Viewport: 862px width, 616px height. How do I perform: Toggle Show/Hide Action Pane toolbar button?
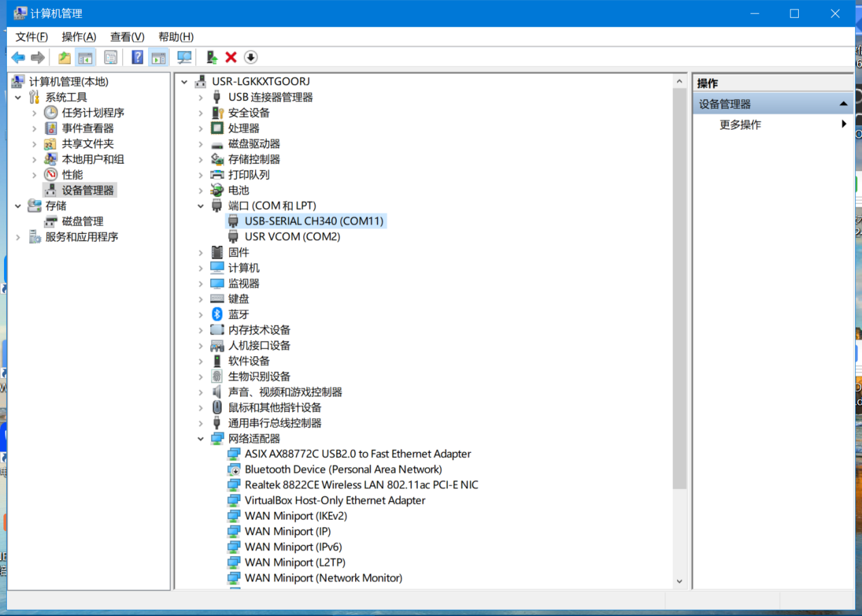(x=158, y=58)
